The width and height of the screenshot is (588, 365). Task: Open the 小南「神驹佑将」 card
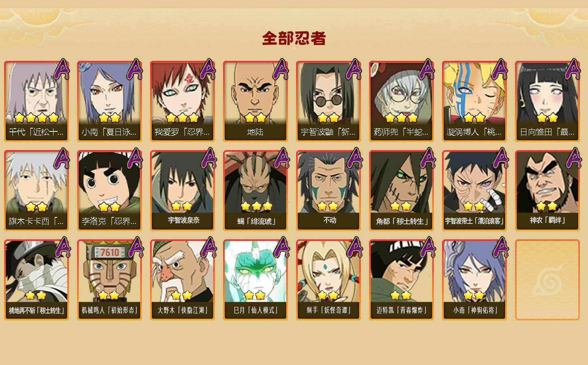coord(474,280)
